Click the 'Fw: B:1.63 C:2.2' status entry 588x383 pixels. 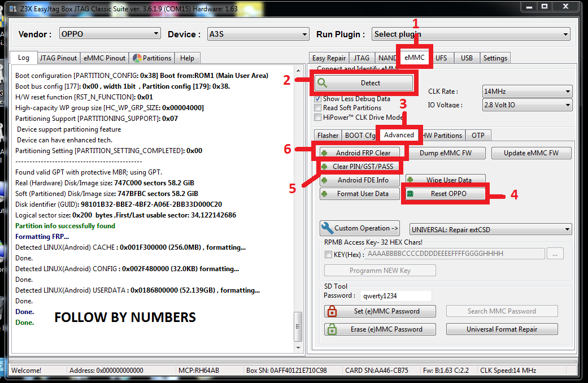(x=446, y=371)
